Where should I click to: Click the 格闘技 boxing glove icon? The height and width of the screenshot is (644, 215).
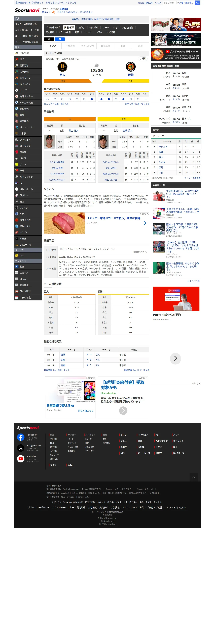(x=17, y=152)
